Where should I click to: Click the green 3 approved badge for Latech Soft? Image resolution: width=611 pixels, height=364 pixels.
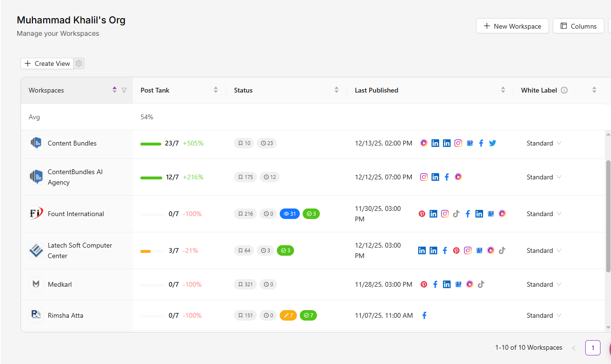285,250
